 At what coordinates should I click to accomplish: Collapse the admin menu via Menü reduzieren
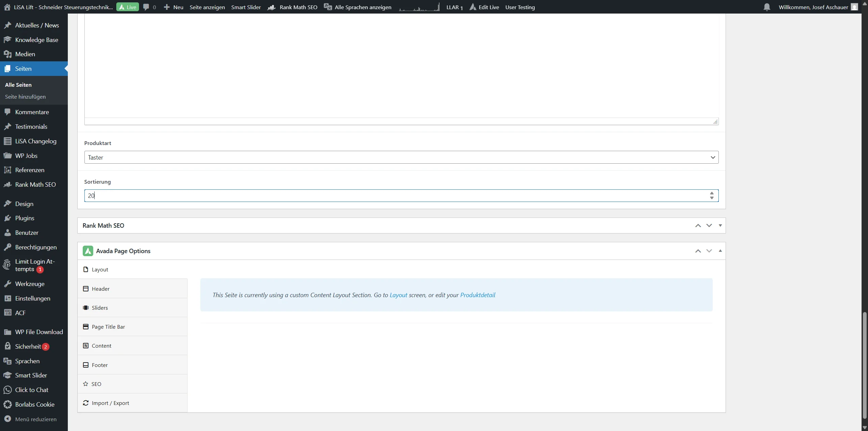(36, 419)
